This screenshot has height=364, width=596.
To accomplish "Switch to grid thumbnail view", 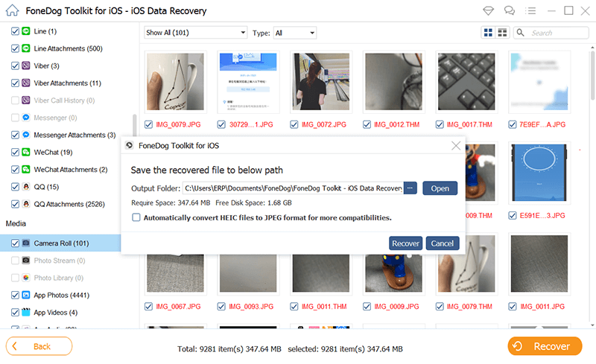I will pos(488,33).
